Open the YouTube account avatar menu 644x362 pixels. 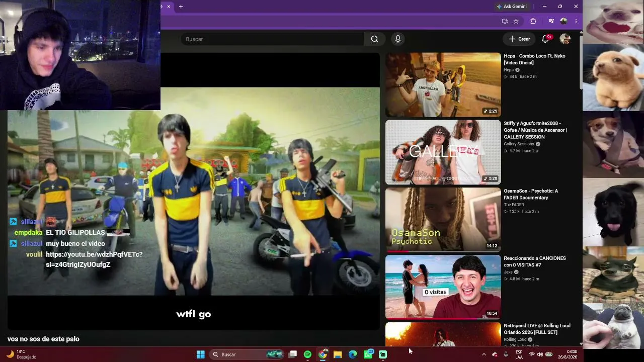click(565, 39)
